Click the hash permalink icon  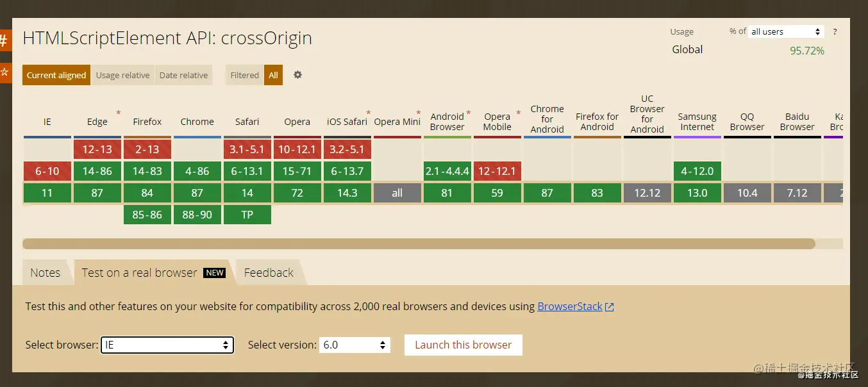pos(5,41)
